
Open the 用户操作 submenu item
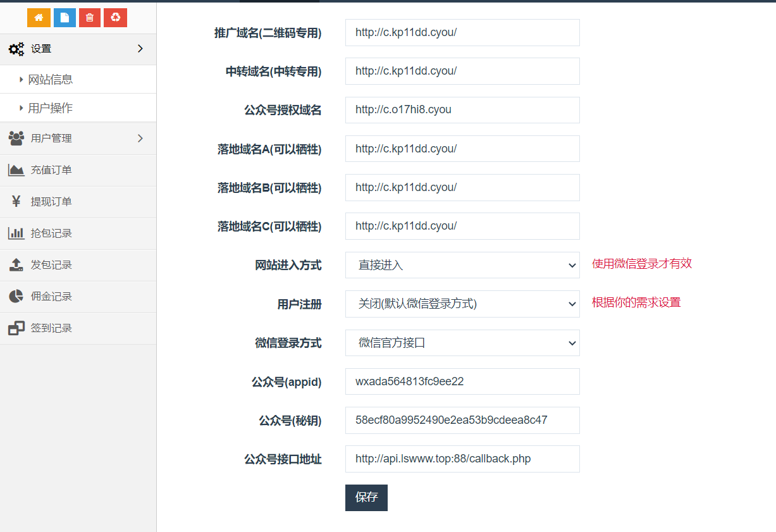pos(78,108)
